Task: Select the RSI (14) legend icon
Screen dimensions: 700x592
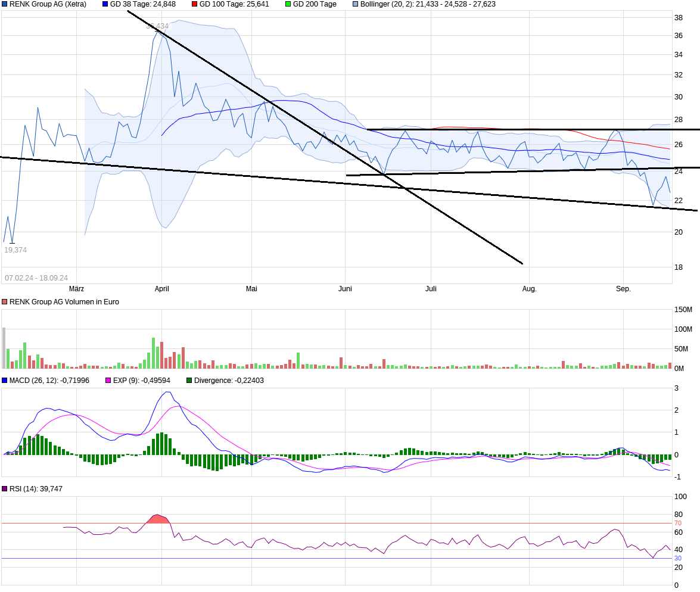Action: coord(5,488)
